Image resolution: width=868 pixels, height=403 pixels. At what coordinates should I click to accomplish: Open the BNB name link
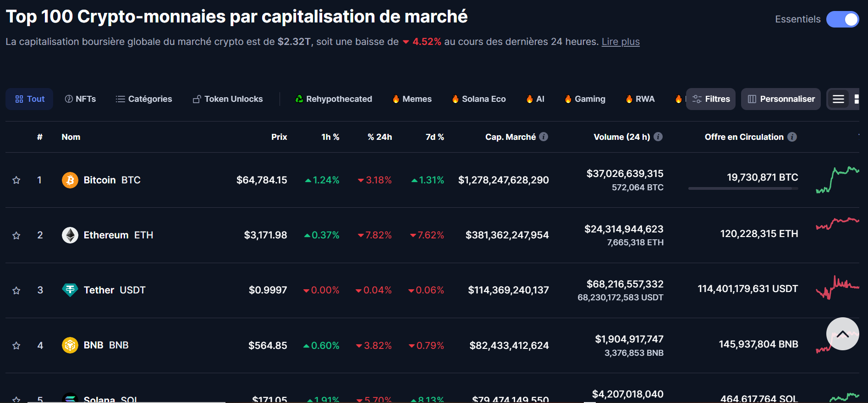click(x=106, y=345)
